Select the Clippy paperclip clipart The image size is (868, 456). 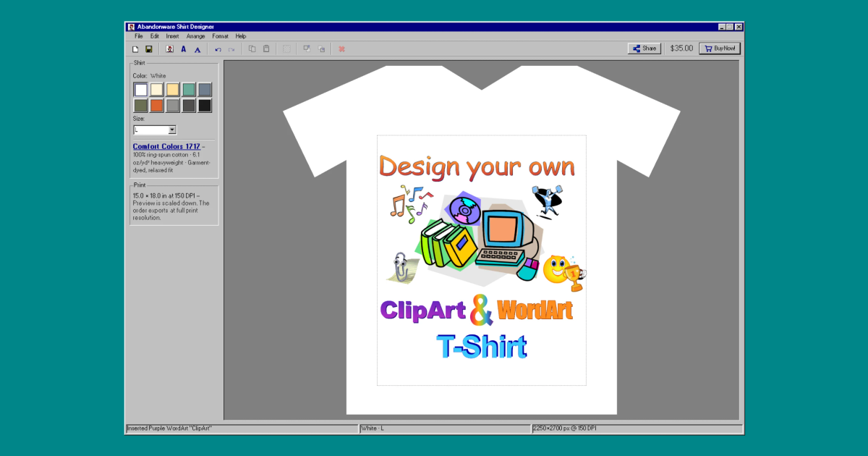403,269
